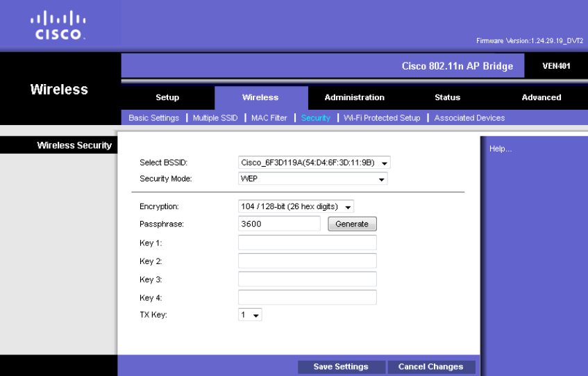The height and width of the screenshot is (376, 588).
Task: Click into the Key 4 field
Action: (307, 297)
